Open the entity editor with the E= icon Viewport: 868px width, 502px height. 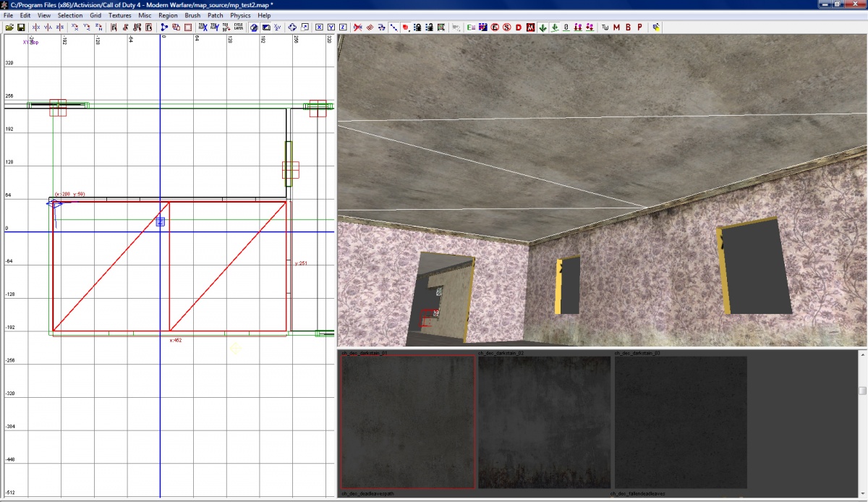[x=471, y=27]
